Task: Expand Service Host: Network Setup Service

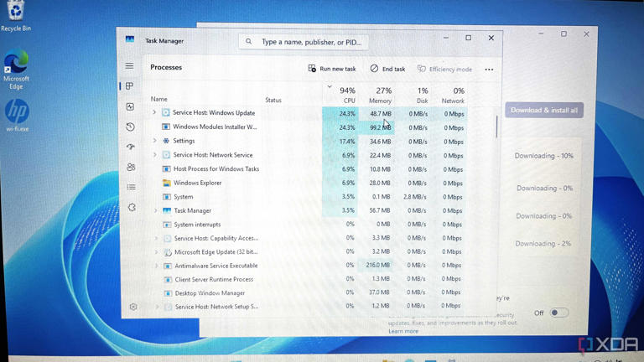Action: coord(157,307)
